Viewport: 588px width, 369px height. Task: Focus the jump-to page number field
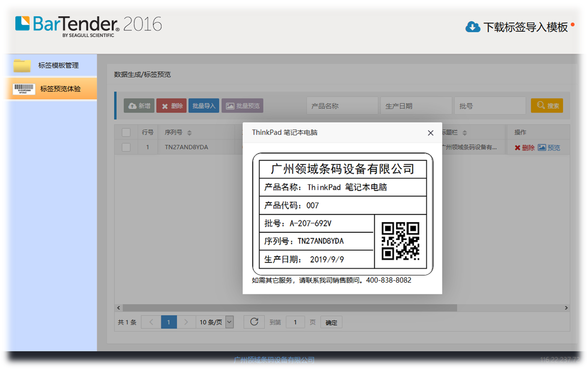pyautogui.click(x=295, y=322)
